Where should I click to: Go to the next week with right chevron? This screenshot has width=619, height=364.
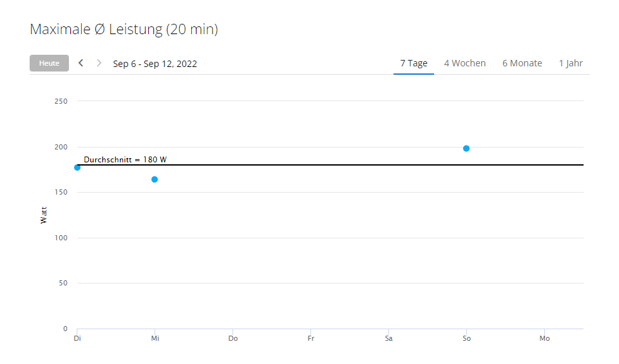(x=99, y=63)
